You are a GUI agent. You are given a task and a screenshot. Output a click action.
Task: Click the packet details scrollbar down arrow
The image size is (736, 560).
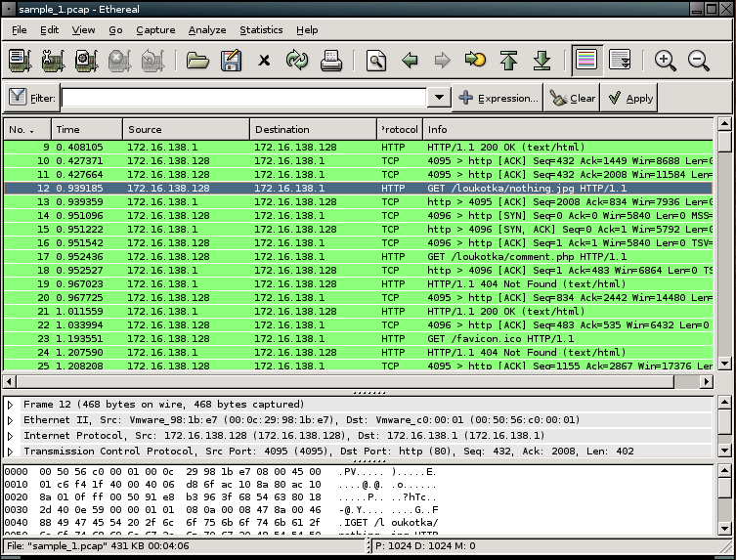[x=724, y=451]
